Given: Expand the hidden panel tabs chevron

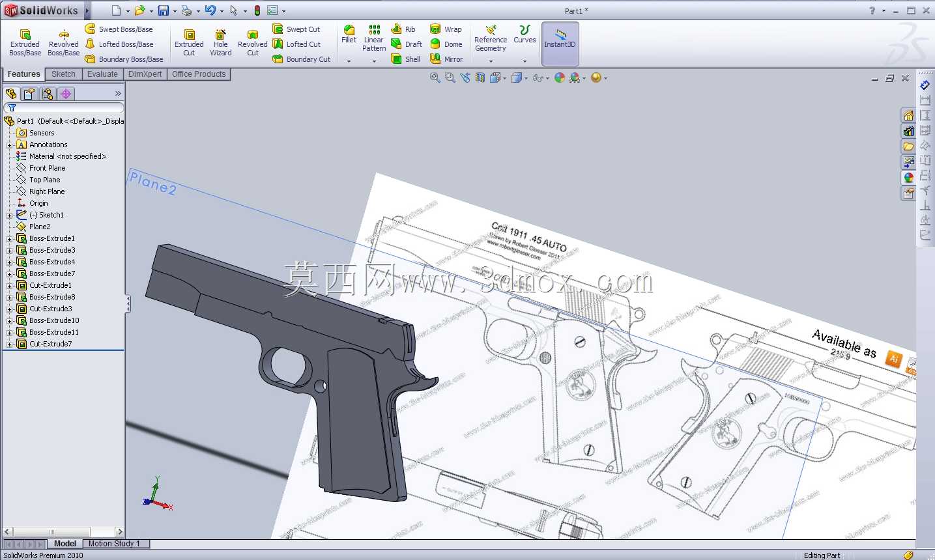Looking at the screenshot, I should [118, 94].
